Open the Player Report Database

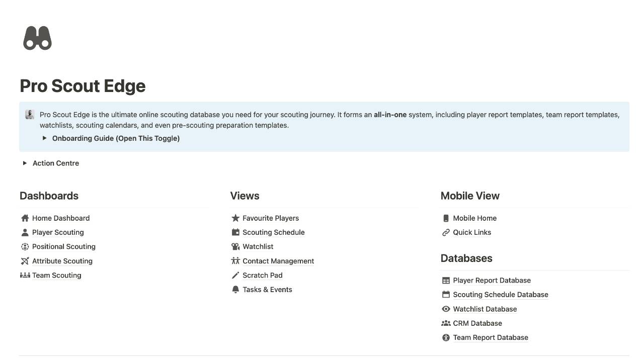tap(492, 281)
